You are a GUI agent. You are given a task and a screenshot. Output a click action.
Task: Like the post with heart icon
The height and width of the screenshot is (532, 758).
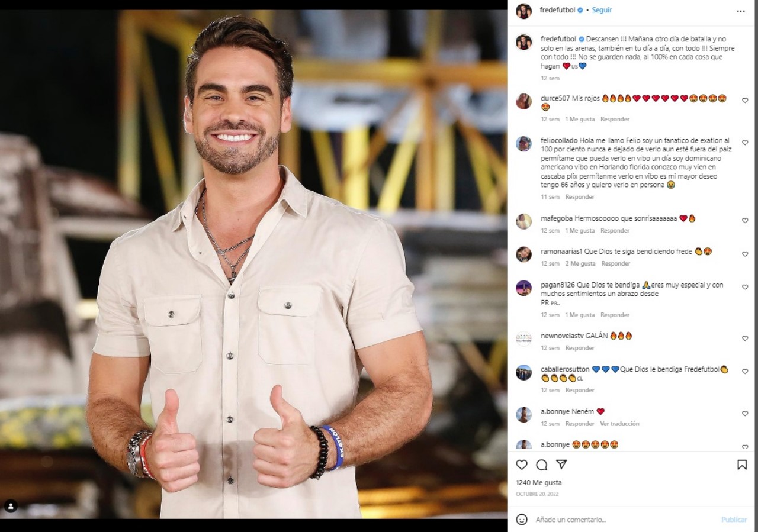click(x=522, y=465)
